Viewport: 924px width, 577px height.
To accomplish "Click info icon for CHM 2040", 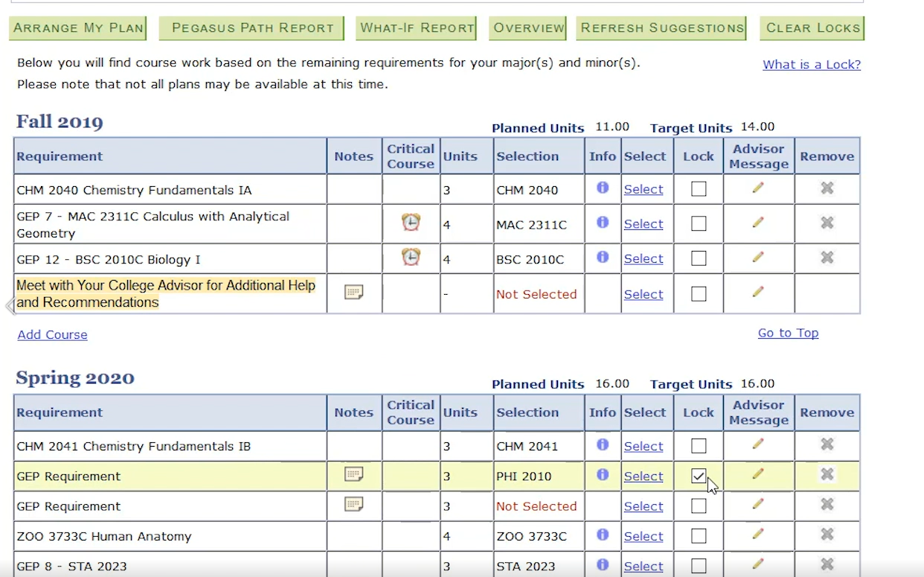I will (603, 188).
